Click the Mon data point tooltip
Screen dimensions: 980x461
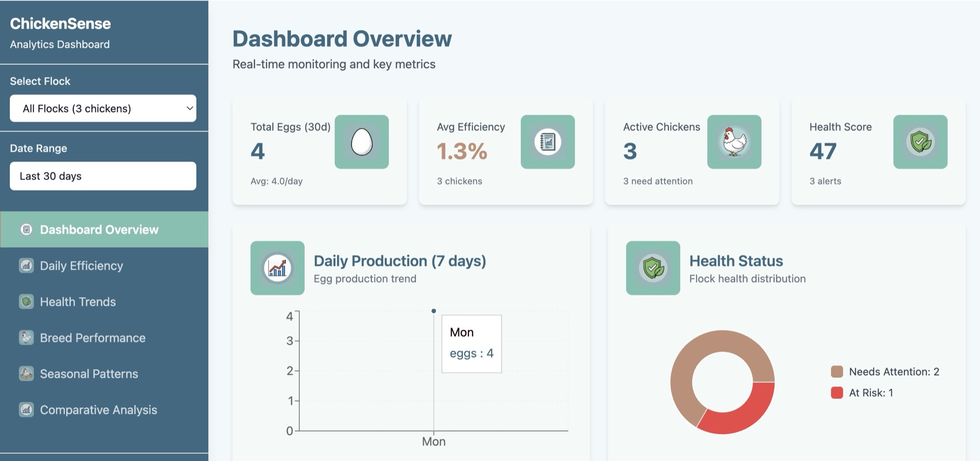click(471, 343)
